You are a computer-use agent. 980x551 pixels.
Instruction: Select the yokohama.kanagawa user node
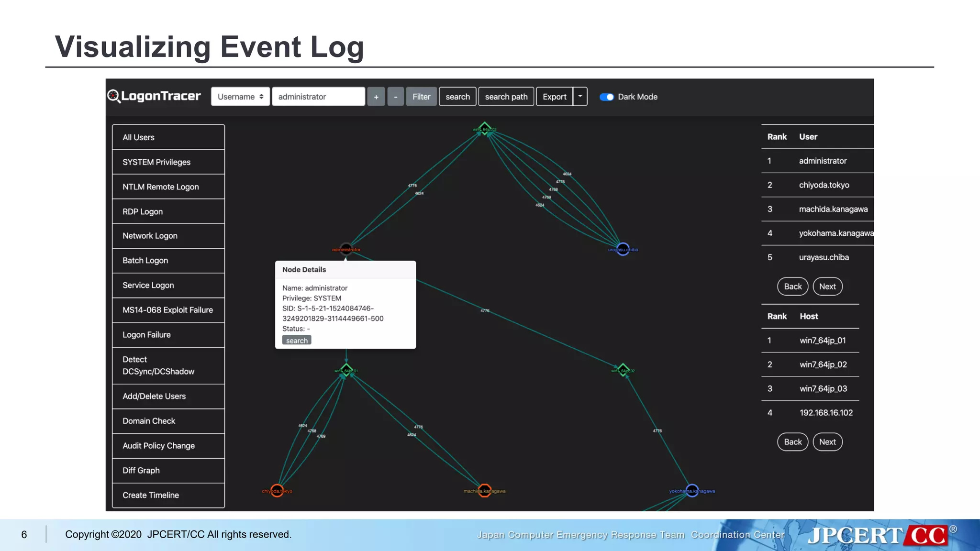tap(692, 491)
